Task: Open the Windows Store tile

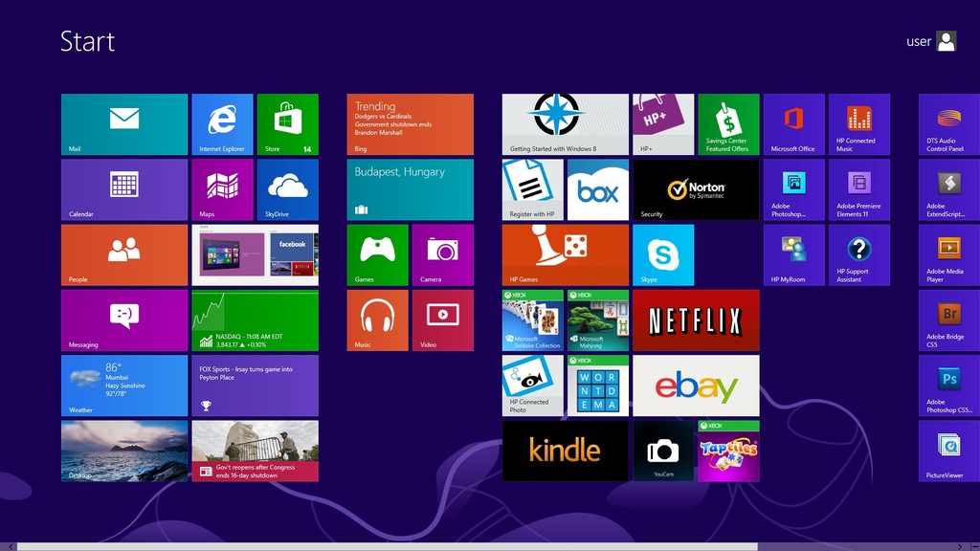Action: (x=287, y=124)
